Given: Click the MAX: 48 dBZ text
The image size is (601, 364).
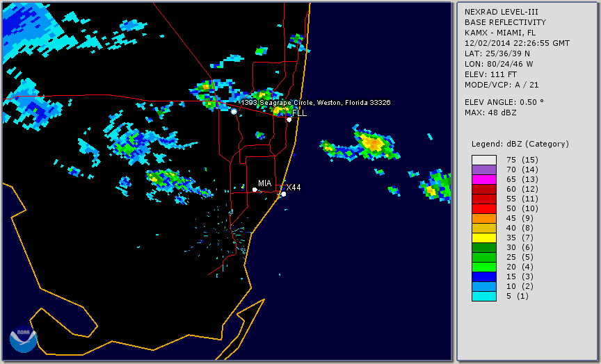Looking at the screenshot, I should [490, 113].
